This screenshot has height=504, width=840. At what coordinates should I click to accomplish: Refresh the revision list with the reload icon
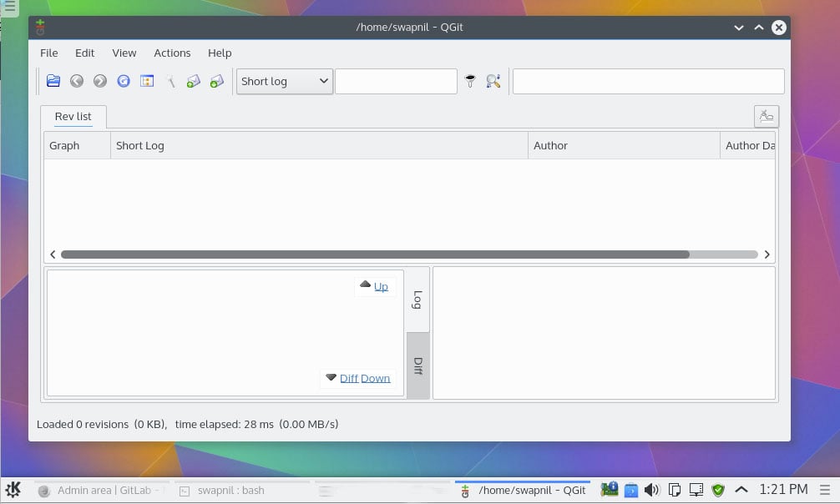pyautogui.click(x=124, y=81)
